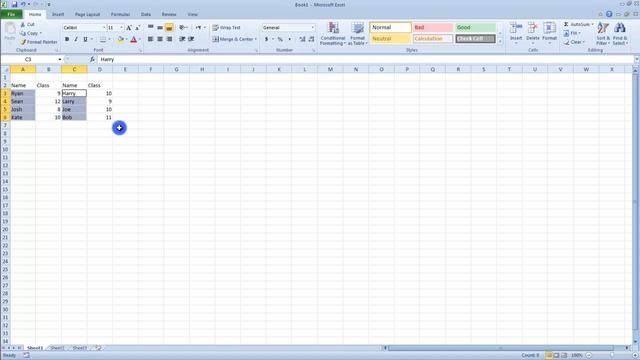
Task: Center the cell text horizontally
Action: tap(160, 39)
